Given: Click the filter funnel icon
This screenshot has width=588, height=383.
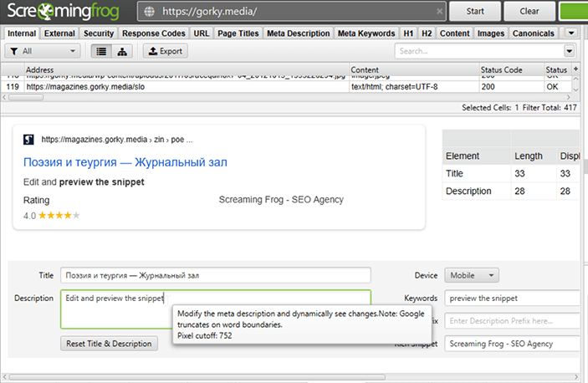Looking at the screenshot, I should point(14,51).
